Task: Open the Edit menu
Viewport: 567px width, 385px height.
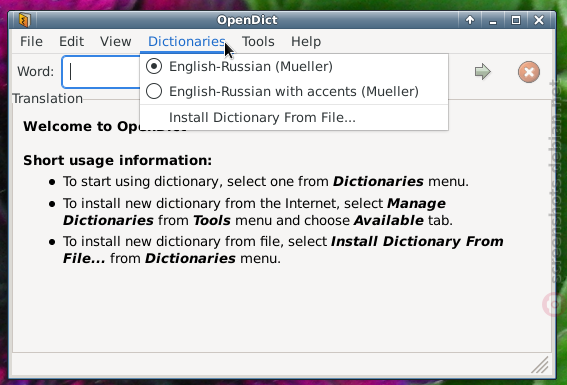Action: point(71,42)
